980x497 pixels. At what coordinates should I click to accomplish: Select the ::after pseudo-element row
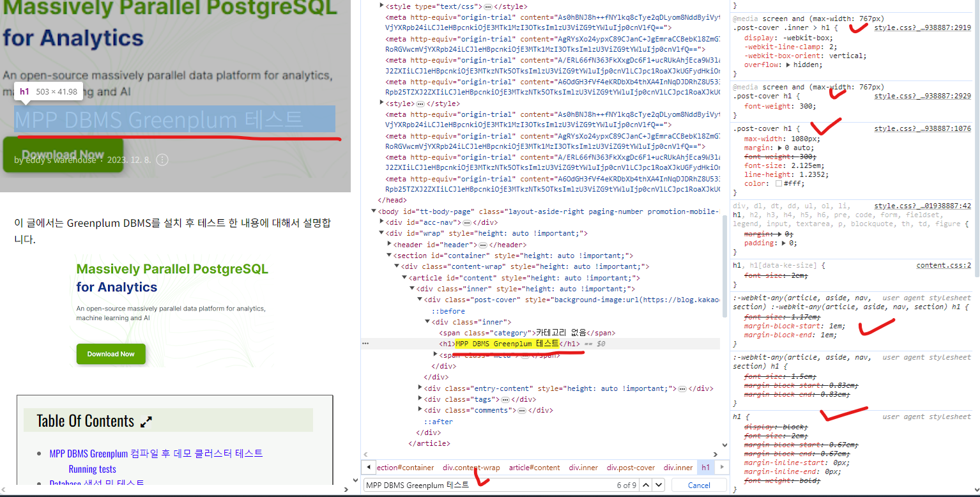pos(438,422)
